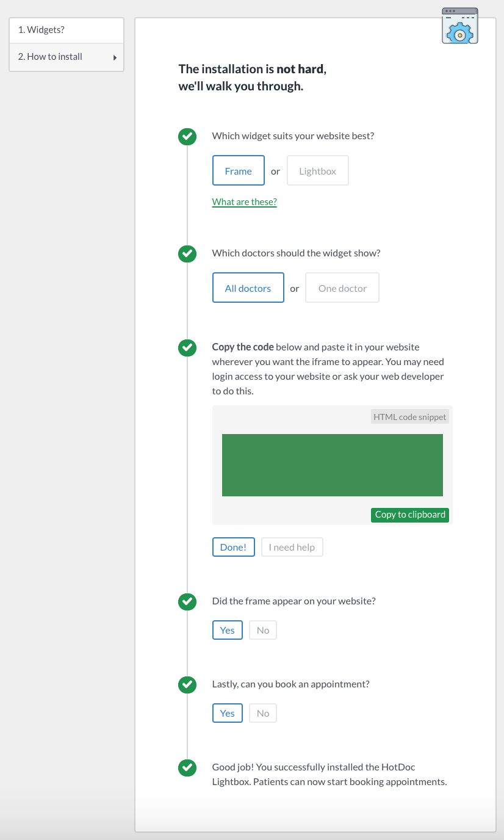The width and height of the screenshot is (504, 840).
Task: Click the widget type step checkmark icon
Action: click(x=187, y=136)
